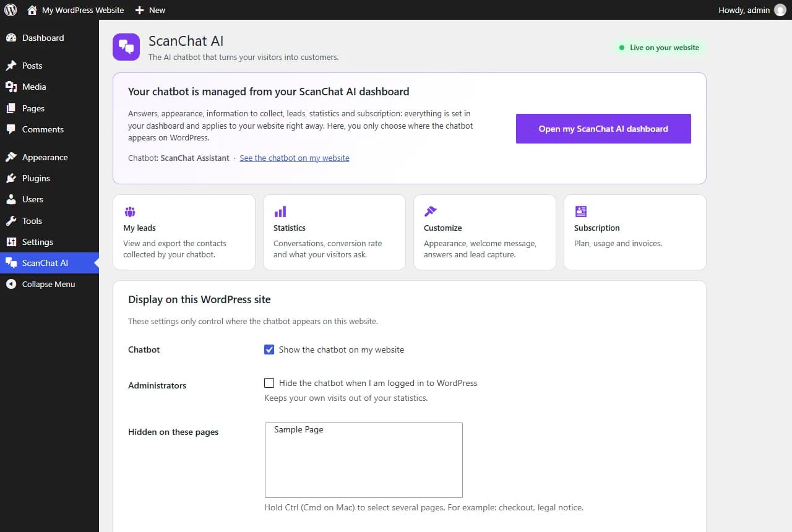Click the Collapse Menu label
Image resolution: width=792 pixels, height=532 pixels.
(48, 284)
